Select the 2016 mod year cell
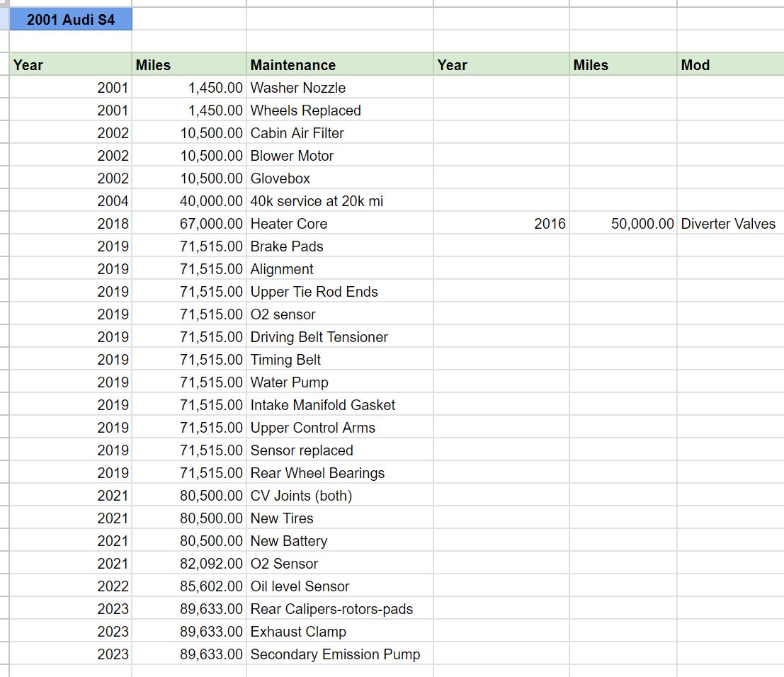The image size is (784, 677). pyautogui.click(x=501, y=224)
